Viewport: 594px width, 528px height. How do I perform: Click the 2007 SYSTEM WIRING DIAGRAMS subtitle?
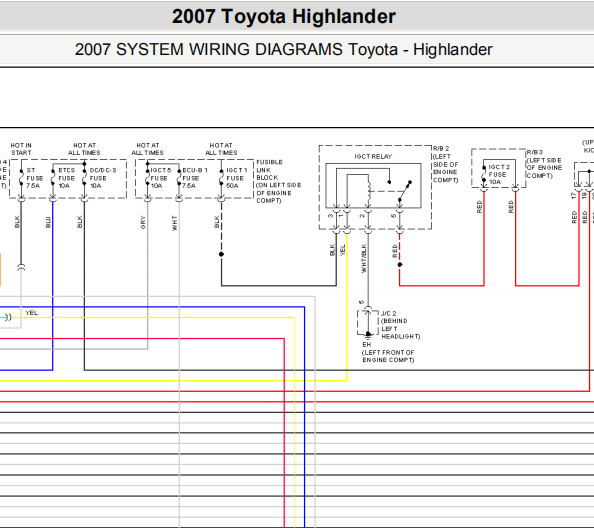(283, 50)
